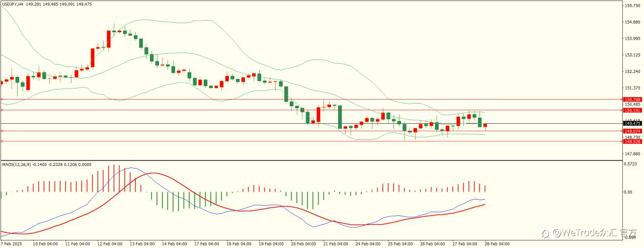Click the 13 Feb 04:00 time label

[x=141, y=244]
